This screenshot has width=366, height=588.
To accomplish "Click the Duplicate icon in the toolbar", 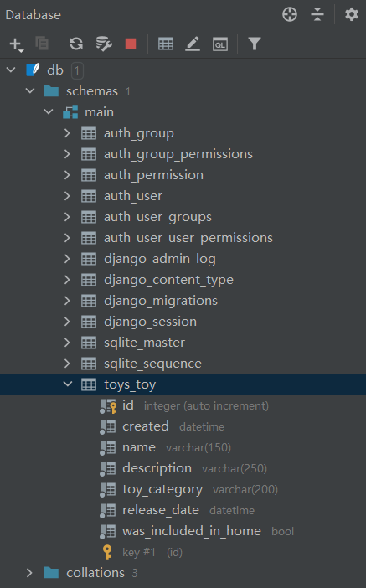I will click(42, 44).
